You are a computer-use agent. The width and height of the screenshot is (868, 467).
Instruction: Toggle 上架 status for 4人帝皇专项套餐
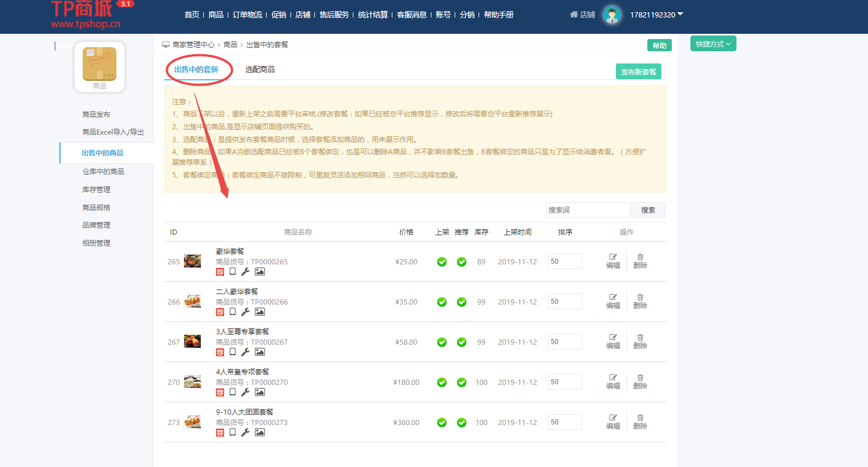(x=442, y=383)
